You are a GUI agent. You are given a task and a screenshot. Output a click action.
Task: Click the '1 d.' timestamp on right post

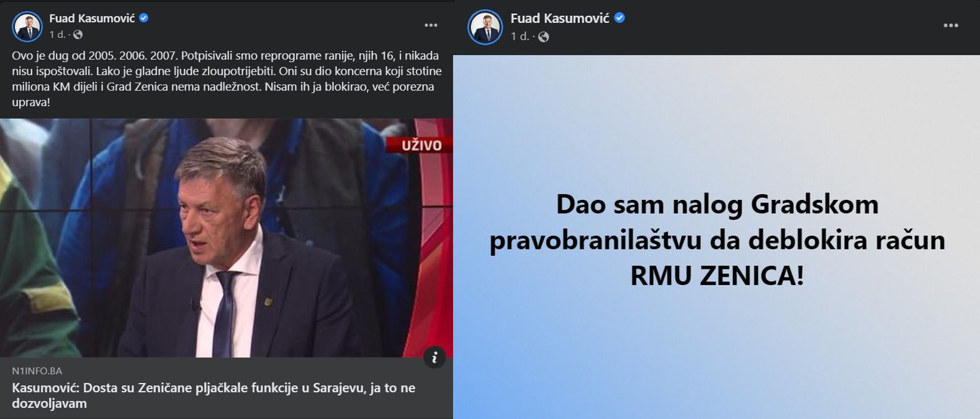[x=519, y=37]
